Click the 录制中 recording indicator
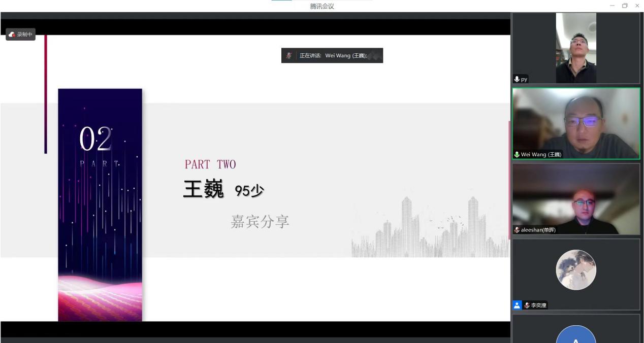Screen dimensions: 644x343 20,35
